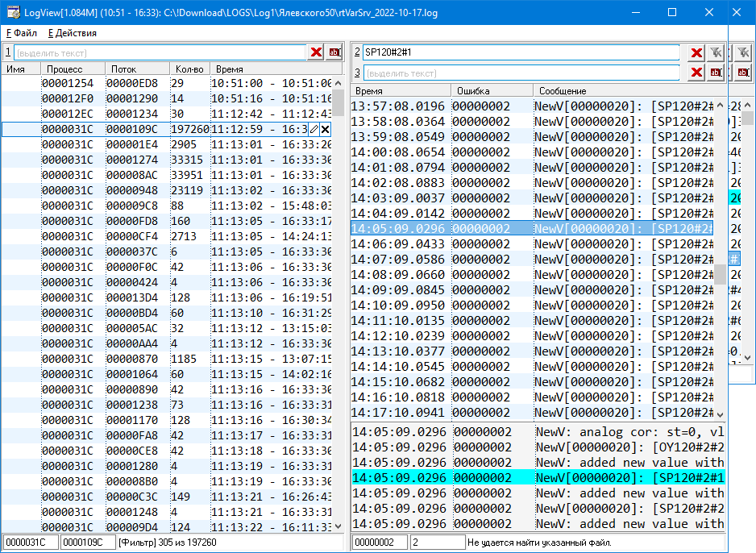Screen dimensions: 756x553
Task: Select the thread row 00001170
Action: click(x=167, y=421)
